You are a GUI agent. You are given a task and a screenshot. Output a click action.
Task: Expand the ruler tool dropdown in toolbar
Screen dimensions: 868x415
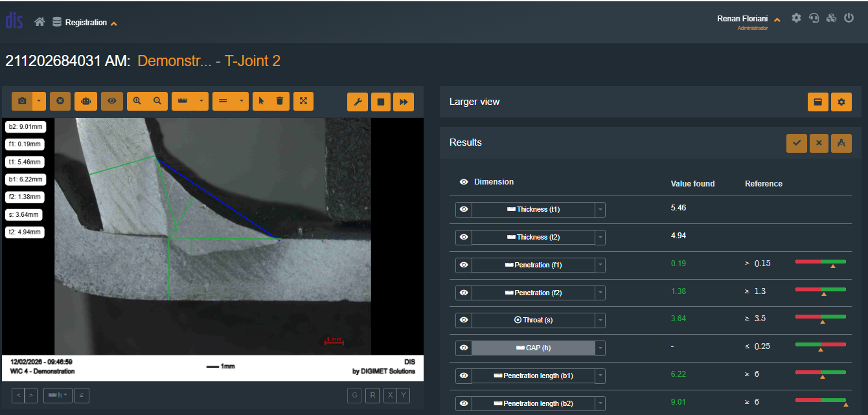tap(202, 101)
